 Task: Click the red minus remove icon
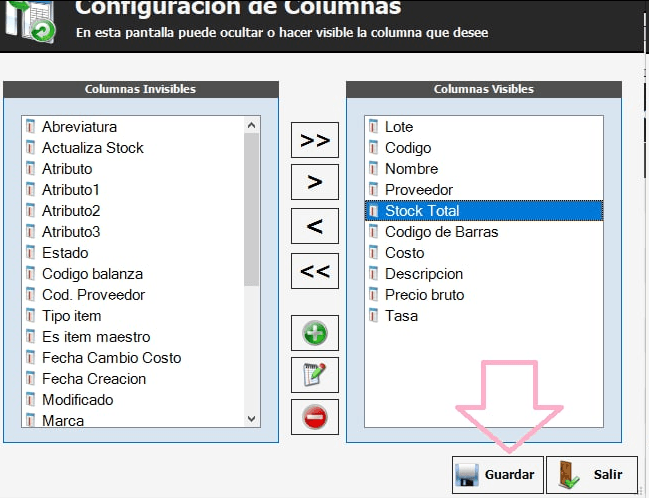(315, 417)
